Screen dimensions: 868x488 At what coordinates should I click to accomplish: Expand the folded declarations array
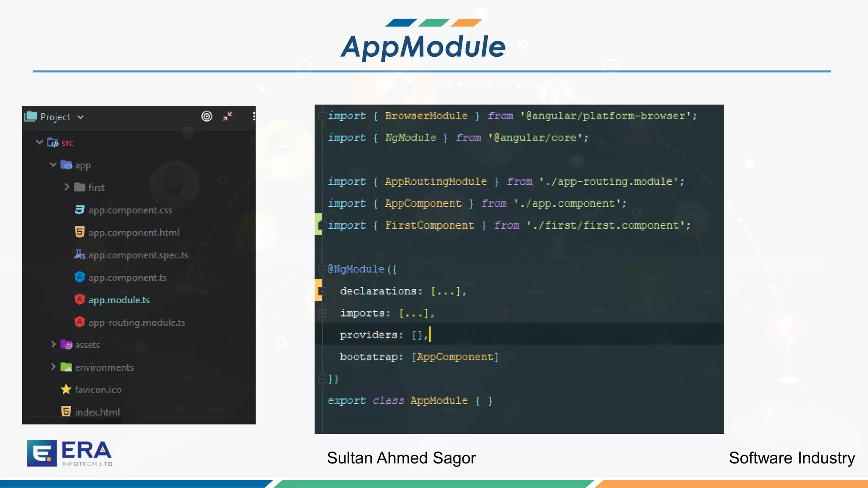[322, 291]
